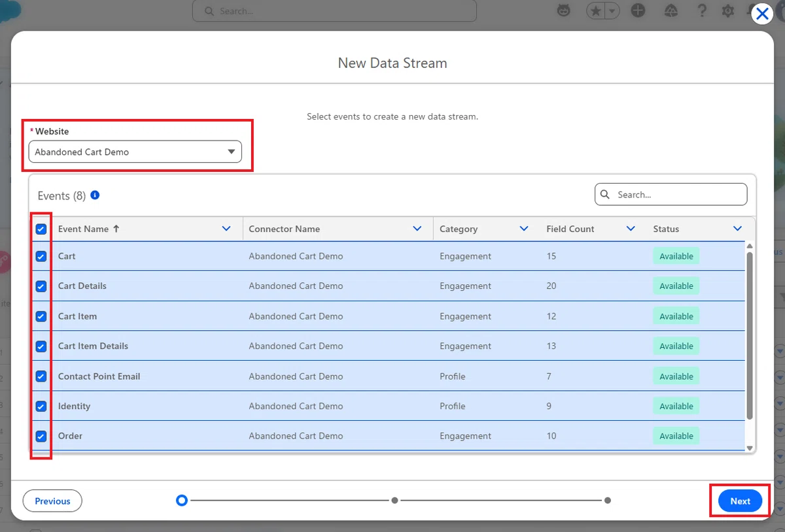Open the favorites list dropdown arrow
Screen dimensions: 785x532
[612, 11]
